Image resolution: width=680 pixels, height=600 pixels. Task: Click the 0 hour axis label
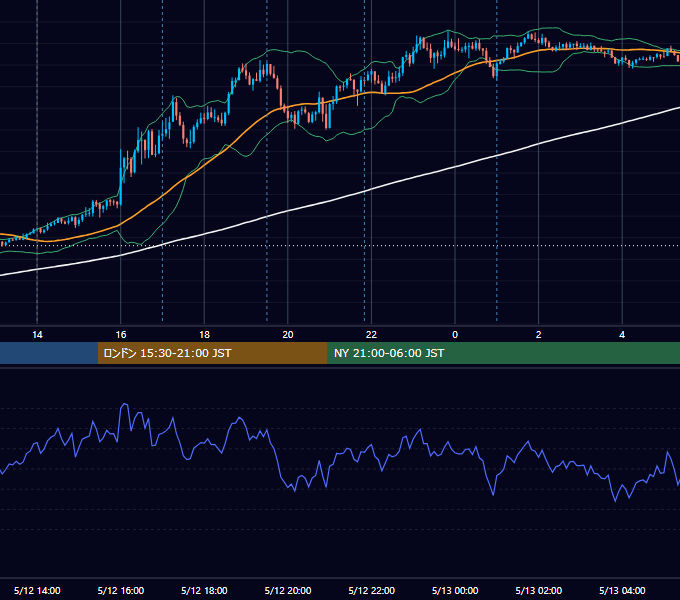(x=455, y=335)
